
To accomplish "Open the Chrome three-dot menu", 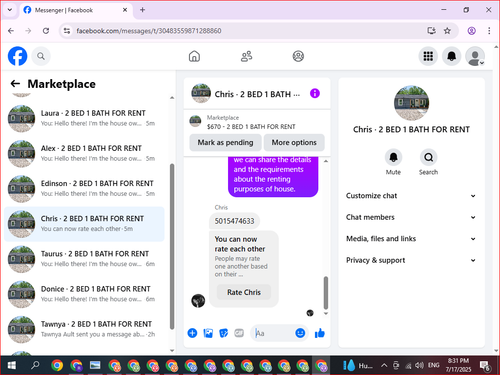I will (489, 31).
